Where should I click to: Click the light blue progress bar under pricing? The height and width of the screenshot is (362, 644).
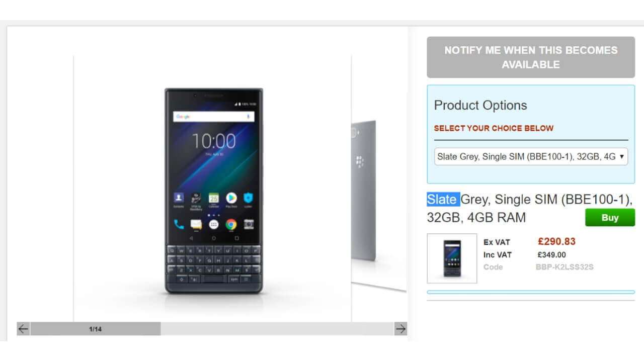531,292
